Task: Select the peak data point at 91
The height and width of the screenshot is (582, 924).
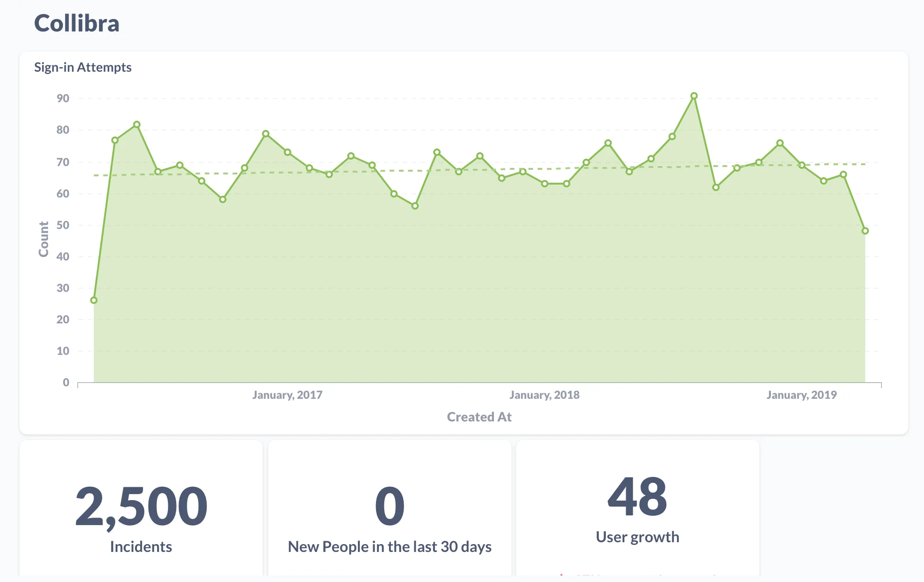Action: coord(694,96)
